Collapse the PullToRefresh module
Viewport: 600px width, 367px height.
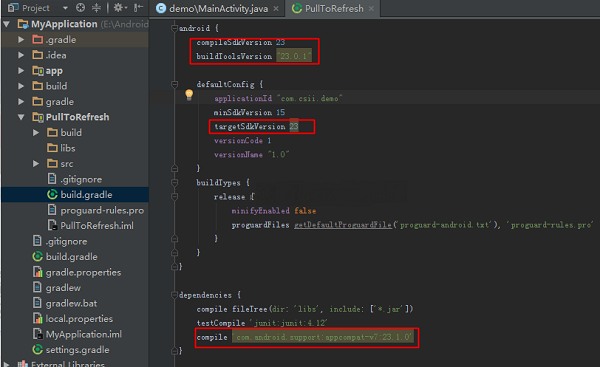coord(21,117)
